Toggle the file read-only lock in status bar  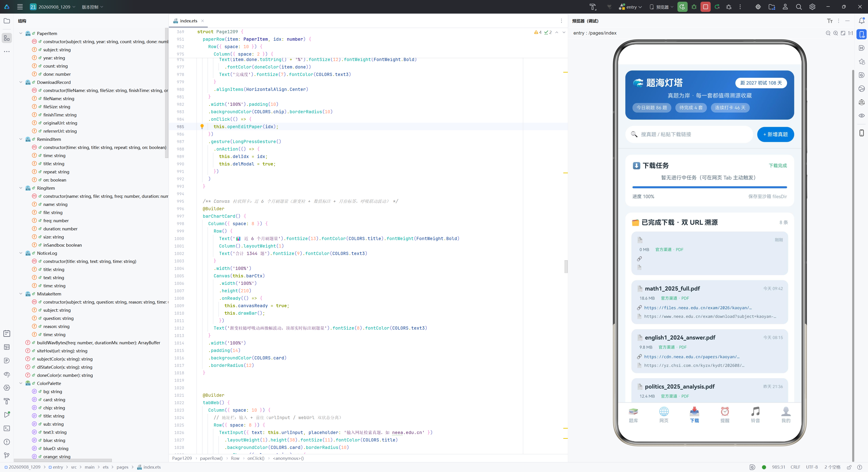coord(849,467)
